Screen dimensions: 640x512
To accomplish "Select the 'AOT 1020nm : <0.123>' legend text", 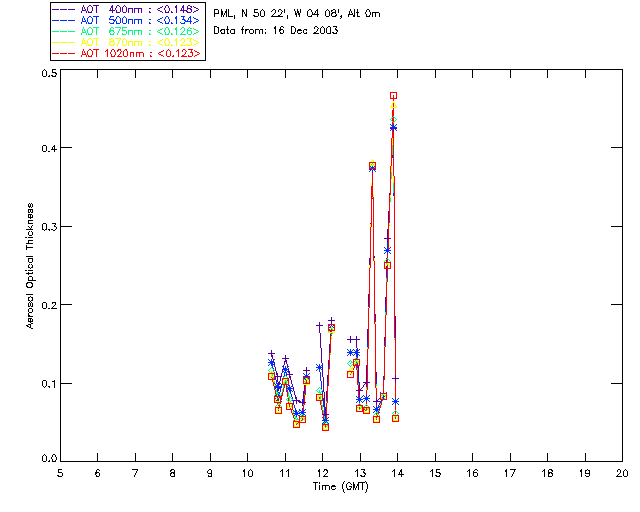I will pos(140,53).
